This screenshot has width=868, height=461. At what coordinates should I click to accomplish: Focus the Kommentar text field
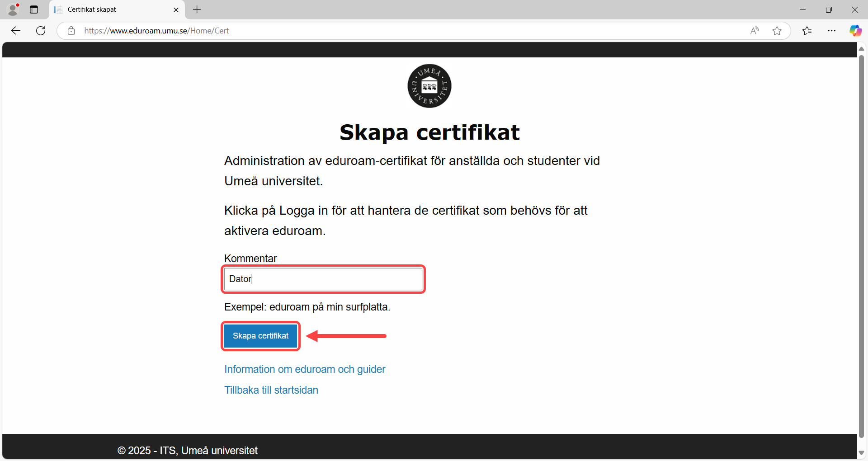coord(323,279)
